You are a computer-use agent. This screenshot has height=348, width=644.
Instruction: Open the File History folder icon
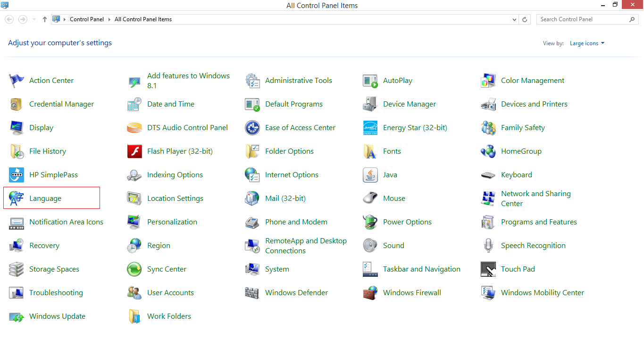click(x=17, y=151)
